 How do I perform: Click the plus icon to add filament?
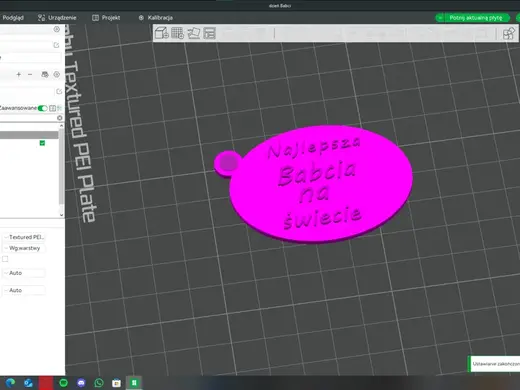pos(19,74)
